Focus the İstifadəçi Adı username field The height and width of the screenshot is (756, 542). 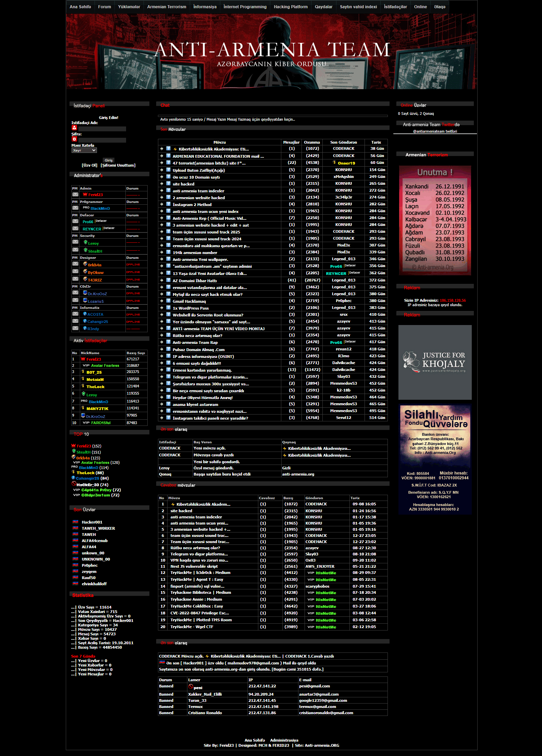(x=102, y=129)
